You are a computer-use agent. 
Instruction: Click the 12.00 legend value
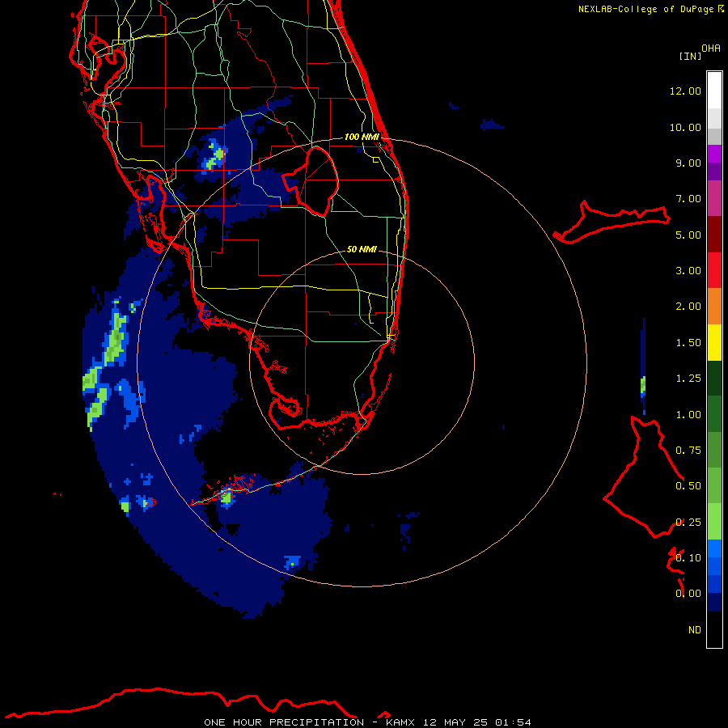(x=685, y=91)
